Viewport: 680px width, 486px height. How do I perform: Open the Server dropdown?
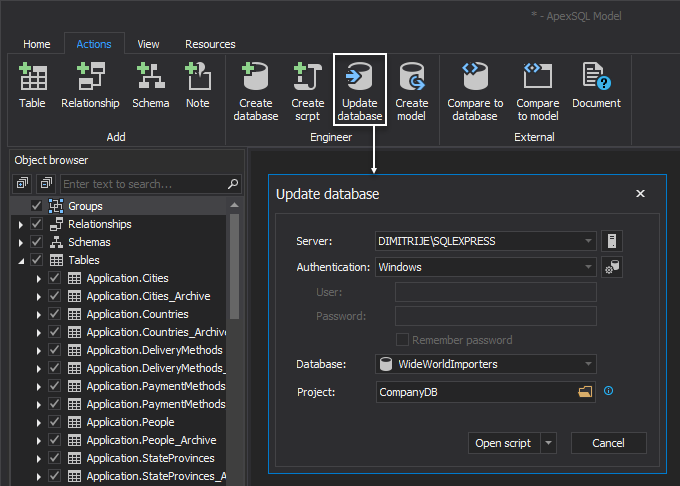point(588,241)
